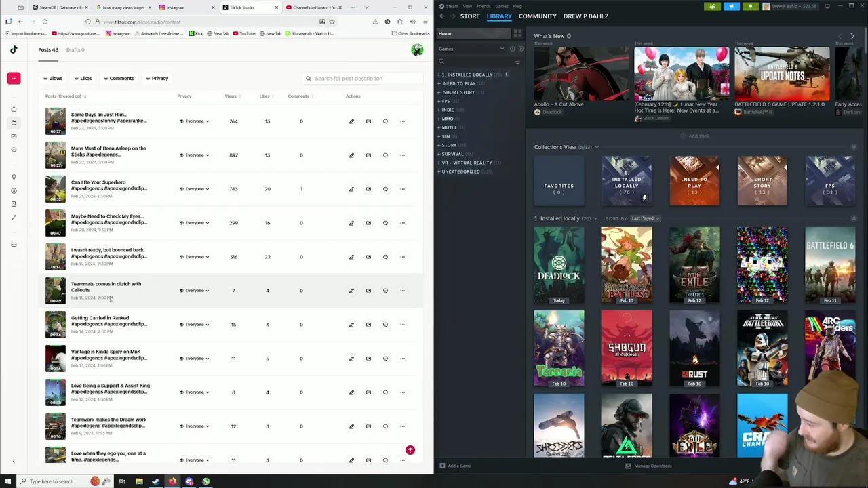The width and height of the screenshot is (868, 488).
Task: Sort posts by Likes column header
Action: [265, 96]
